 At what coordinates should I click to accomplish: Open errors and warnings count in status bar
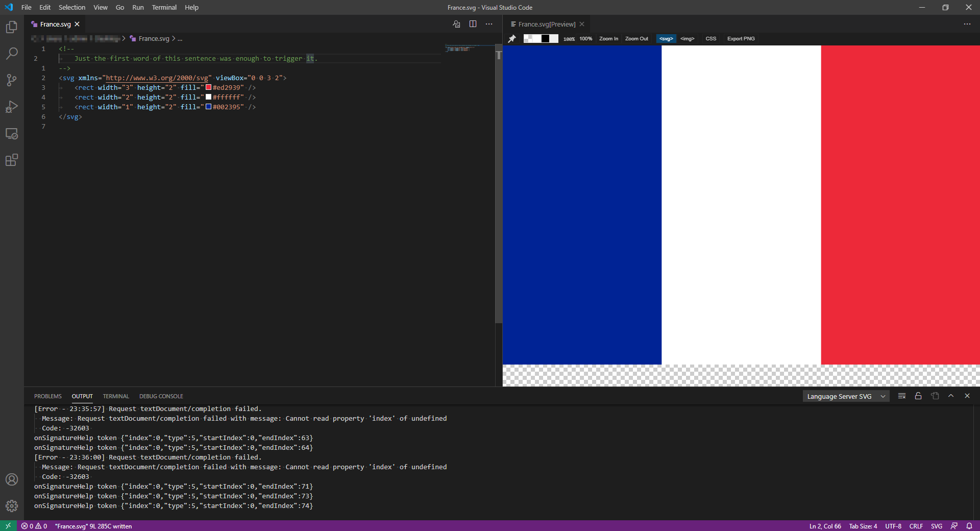click(x=34, y=526)
